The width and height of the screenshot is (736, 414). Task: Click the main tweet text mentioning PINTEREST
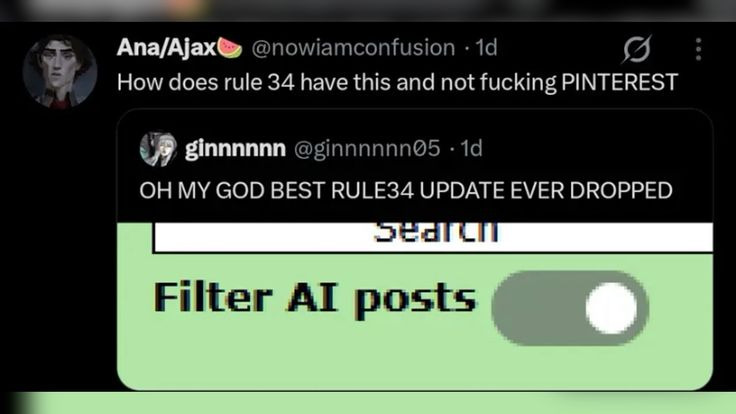[x=397, y=83]
